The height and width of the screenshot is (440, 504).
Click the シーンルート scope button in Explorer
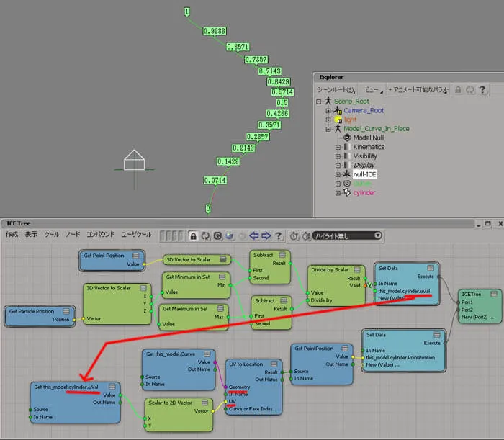tap(336, 90)
